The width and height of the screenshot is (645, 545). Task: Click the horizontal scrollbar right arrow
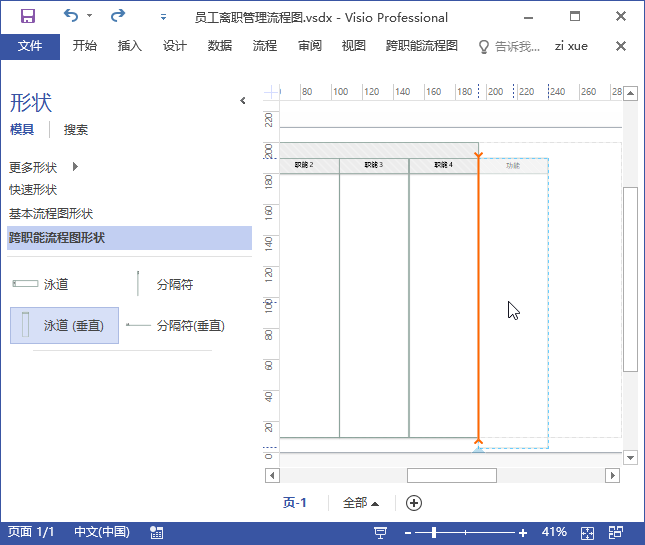click(612, 475)
